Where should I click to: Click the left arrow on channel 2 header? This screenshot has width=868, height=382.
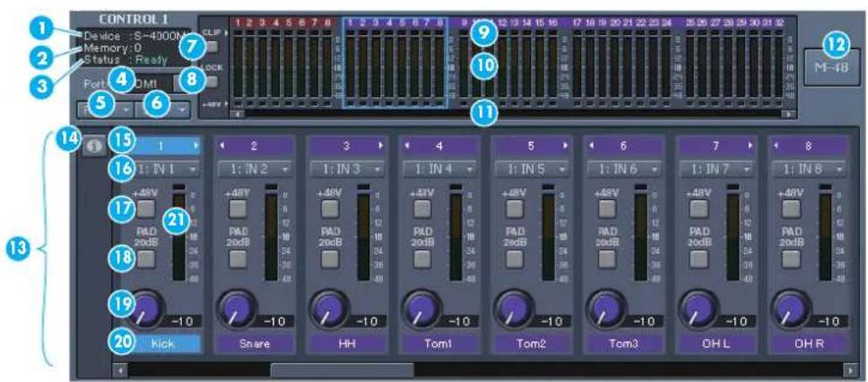[223, 146]
